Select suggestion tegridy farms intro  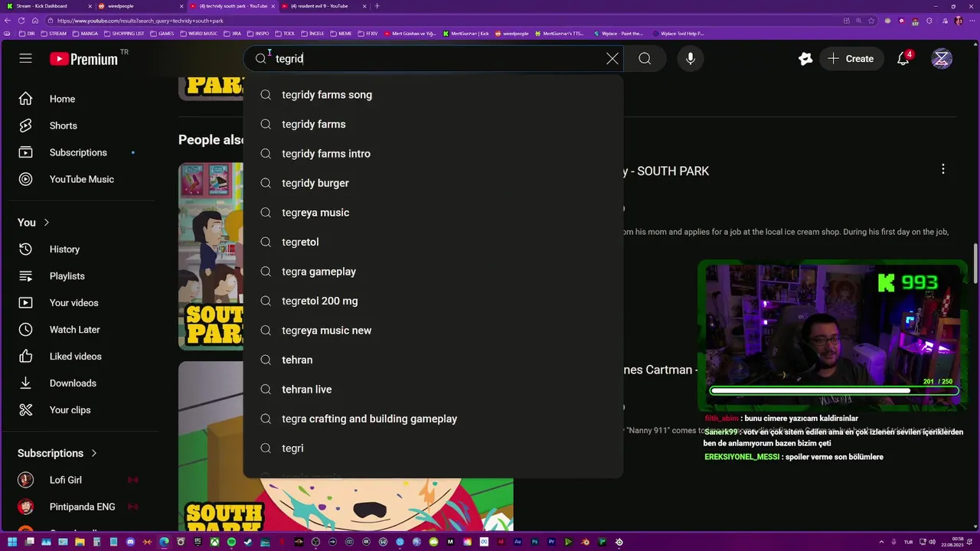click(x=433, y=154)
